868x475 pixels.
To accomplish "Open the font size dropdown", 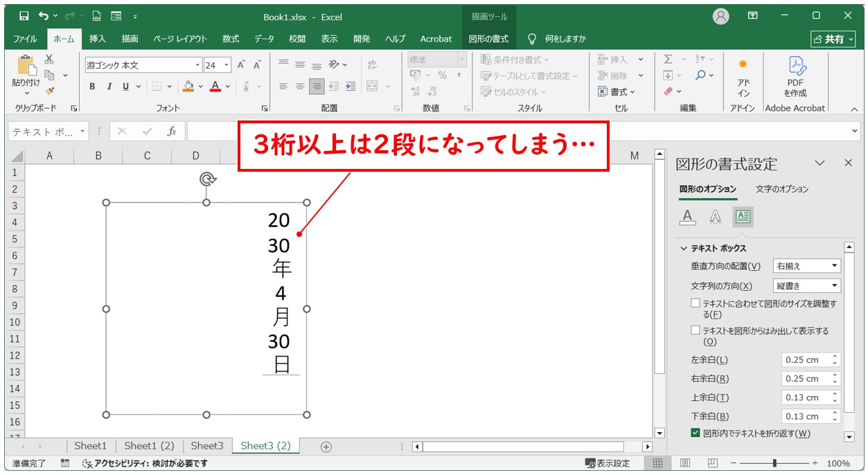I will [x=227, y=65].
